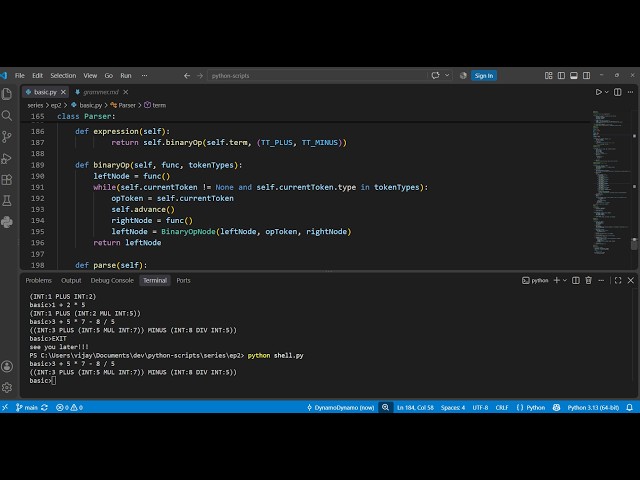Toggle Primary Side Bar visibility

click(561, 76)
